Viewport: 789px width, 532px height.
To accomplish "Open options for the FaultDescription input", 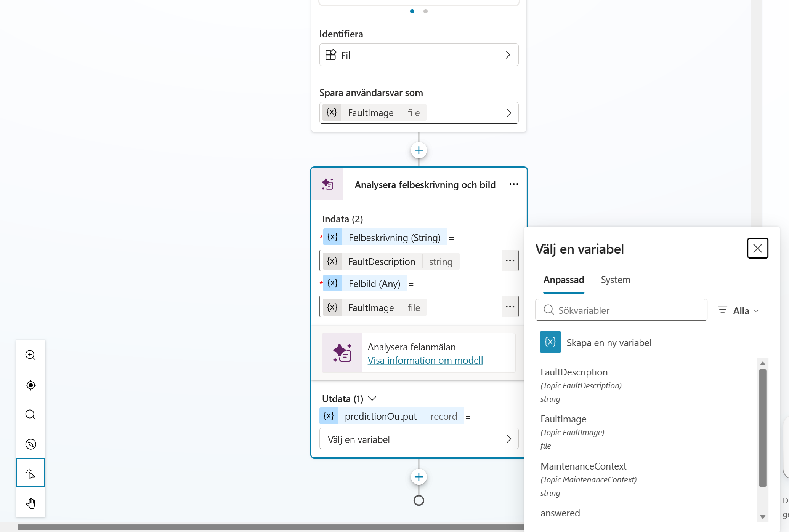I will pos(510,261).
